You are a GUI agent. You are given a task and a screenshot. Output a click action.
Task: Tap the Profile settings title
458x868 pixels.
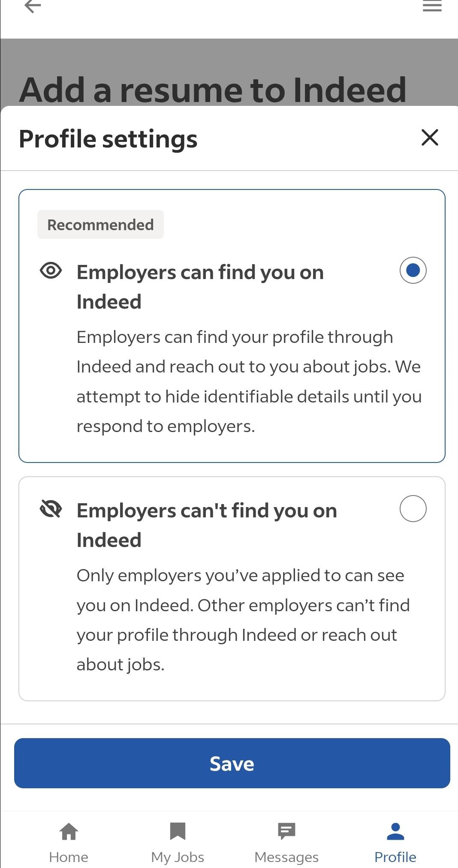click(108, 138)
